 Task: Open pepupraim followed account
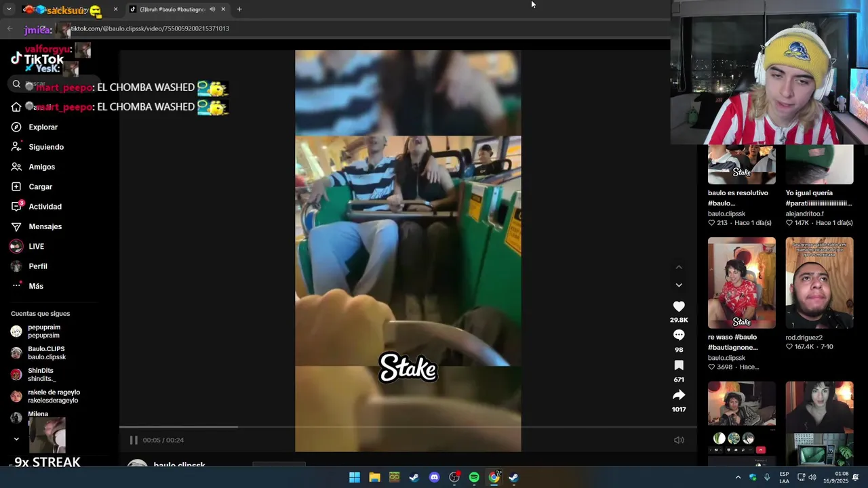45,331
